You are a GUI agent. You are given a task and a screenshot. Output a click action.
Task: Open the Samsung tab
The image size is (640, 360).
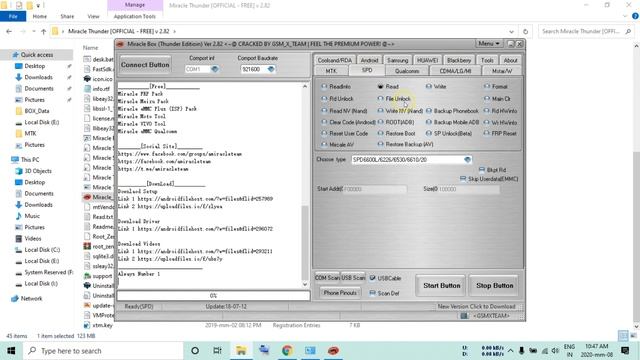click(x=398, y=60)
